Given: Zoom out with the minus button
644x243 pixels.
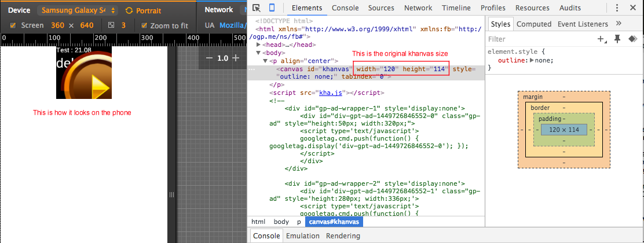Looking at the screenshot, I should tap(210, 58).
